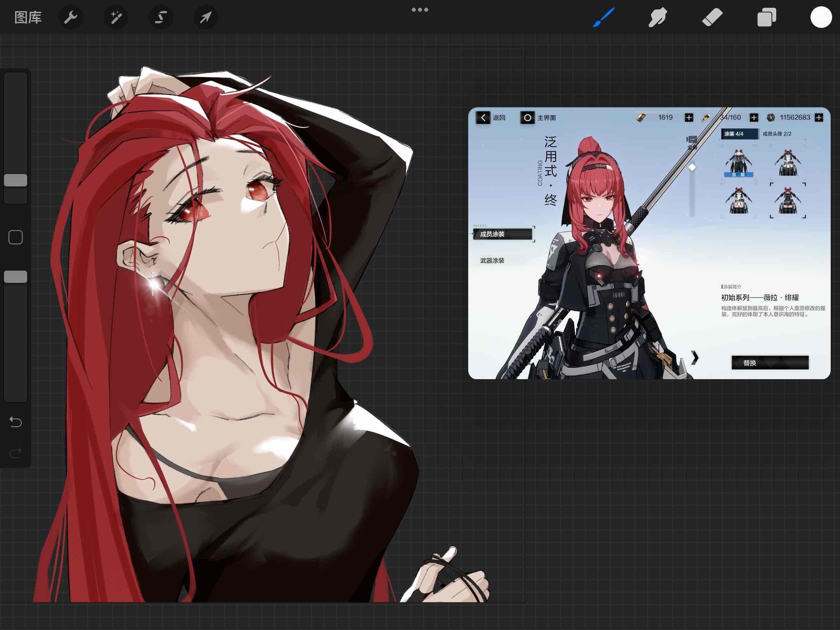Select the Smudge tool
The width and height of the screenshot is (840, 630).
(x=658, y=17)
